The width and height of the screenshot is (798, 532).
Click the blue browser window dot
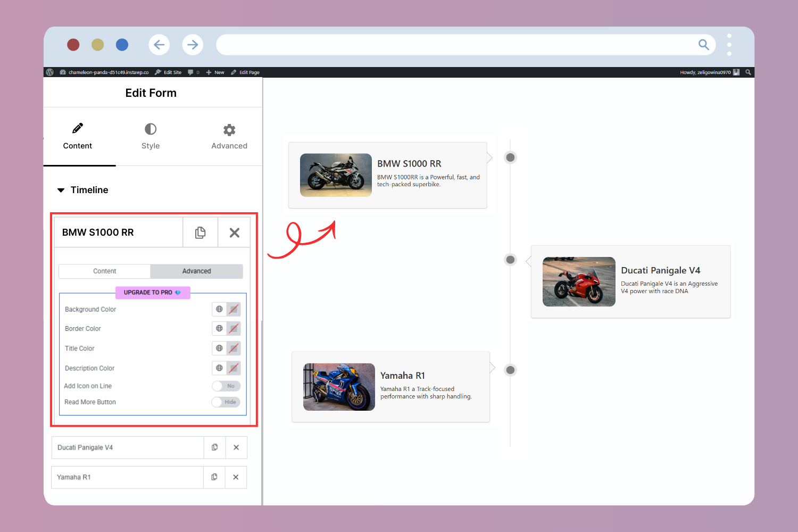[x=122, y=45]
